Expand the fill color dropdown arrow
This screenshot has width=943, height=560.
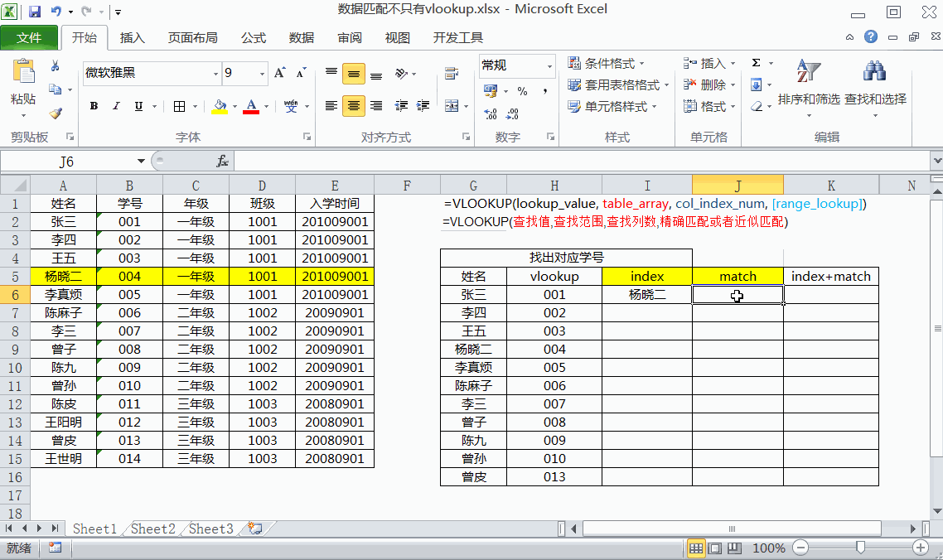pyautogui.click(x=235, y=107)
